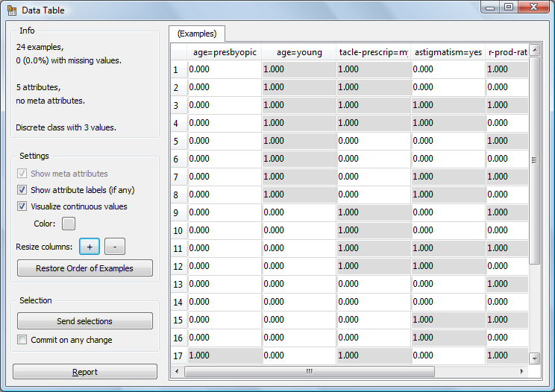Click tacle-prescrip cell in row 15
555x392 pixels.
tap(374, 320)
